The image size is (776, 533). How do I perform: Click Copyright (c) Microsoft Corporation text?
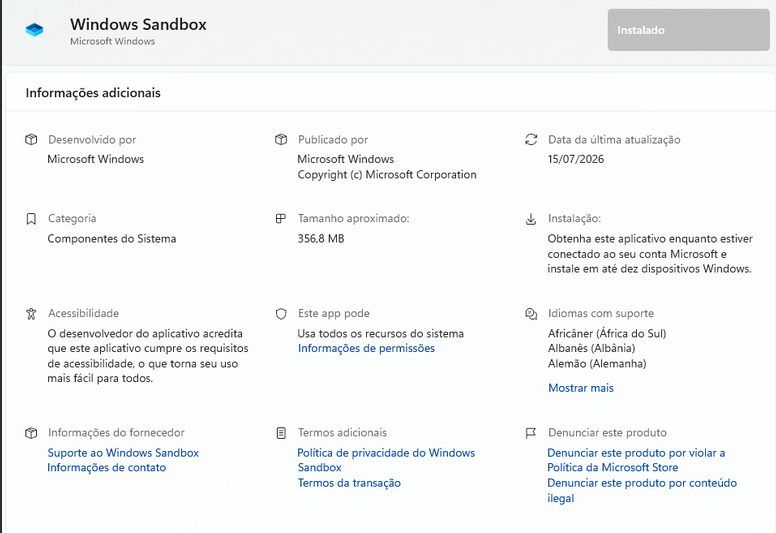387,175
